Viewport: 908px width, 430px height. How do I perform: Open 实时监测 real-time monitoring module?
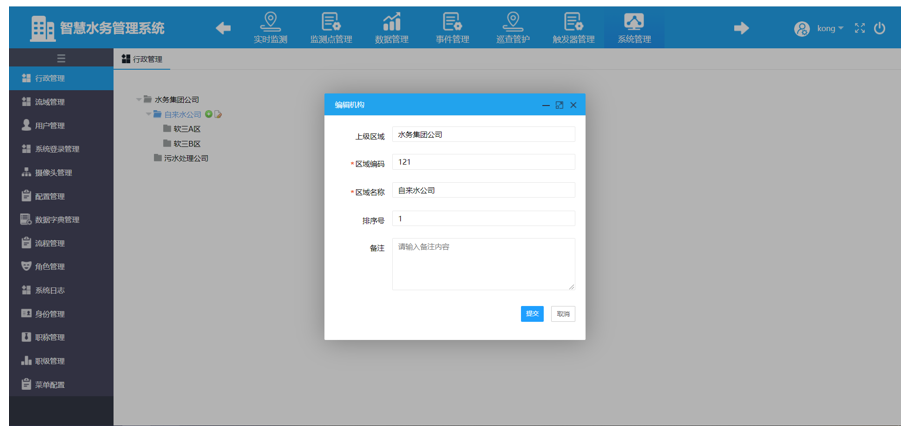pos(270,28)
